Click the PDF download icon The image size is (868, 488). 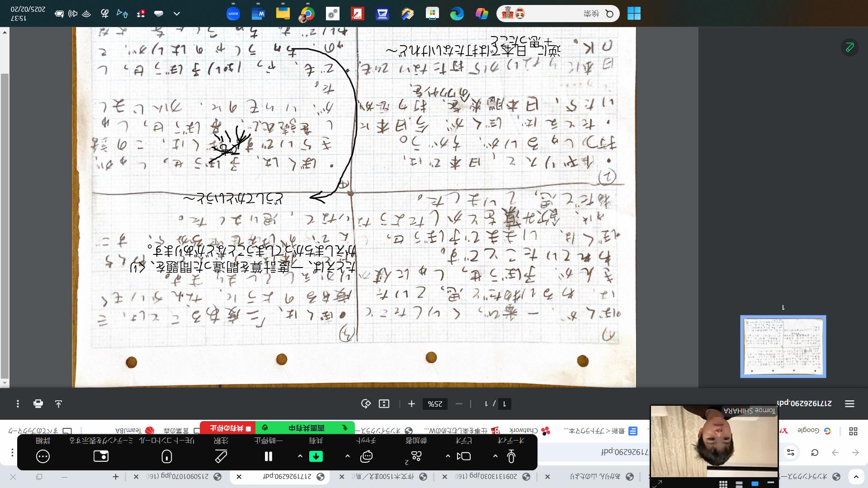coord(58,404)
